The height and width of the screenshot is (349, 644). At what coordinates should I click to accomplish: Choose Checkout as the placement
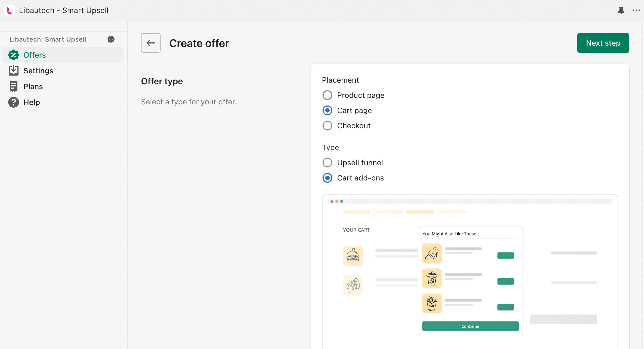point(327,126)
